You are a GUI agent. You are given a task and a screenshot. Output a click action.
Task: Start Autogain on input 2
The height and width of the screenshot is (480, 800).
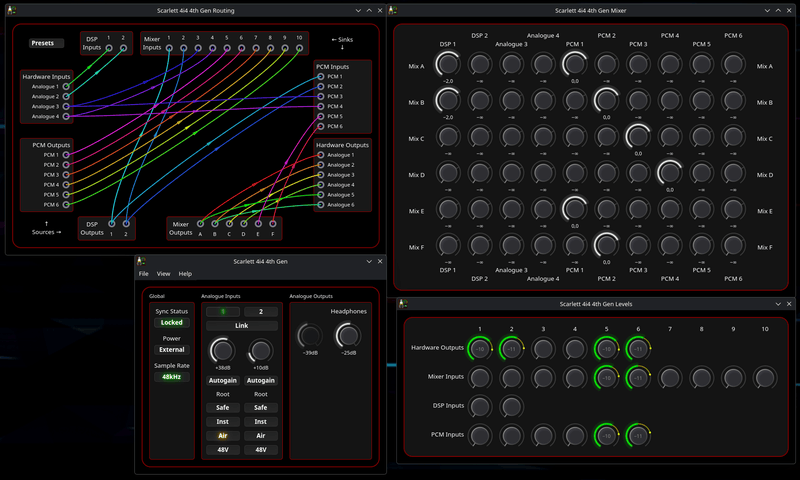[x=261, y=381]
